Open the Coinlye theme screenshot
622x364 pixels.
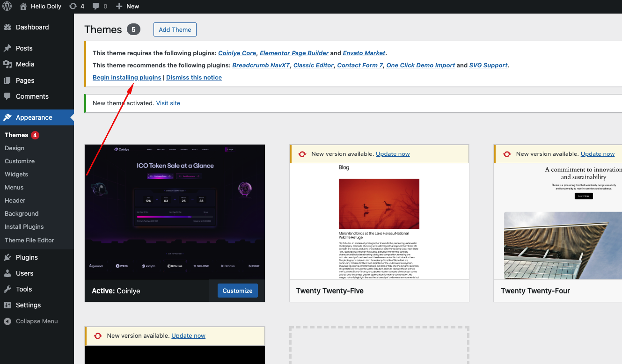175,212
